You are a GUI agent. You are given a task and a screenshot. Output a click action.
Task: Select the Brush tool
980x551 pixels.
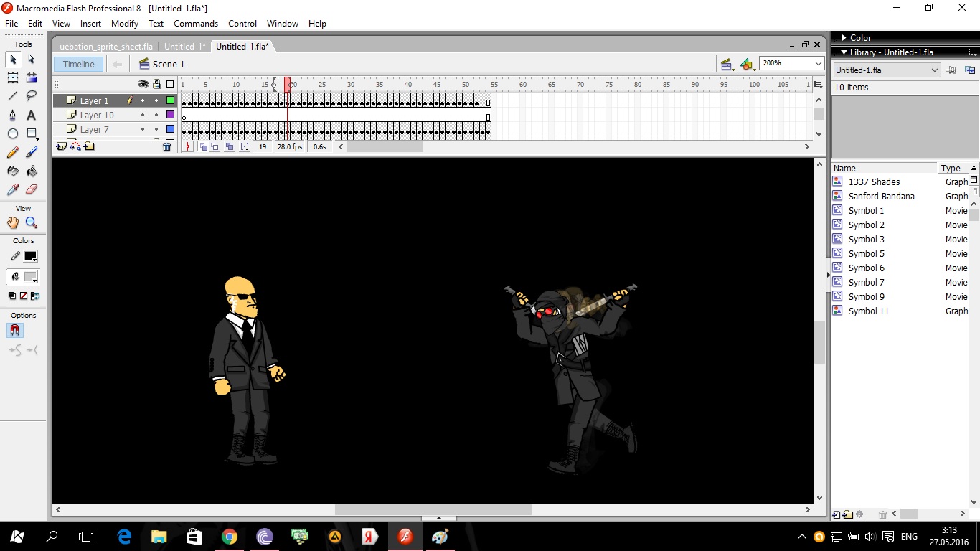click(x=32, y=152)
